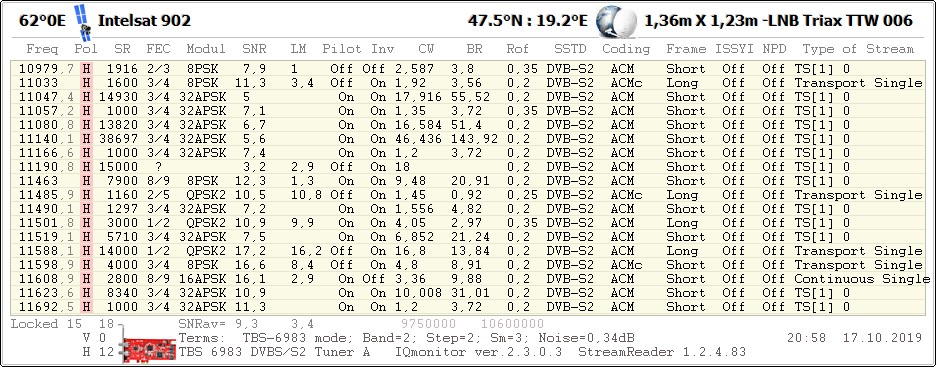The height and width of the screenshot is (367, 936).
Task: Select the Freq column header
Action: pyautogui.click(x=42, y=50)
